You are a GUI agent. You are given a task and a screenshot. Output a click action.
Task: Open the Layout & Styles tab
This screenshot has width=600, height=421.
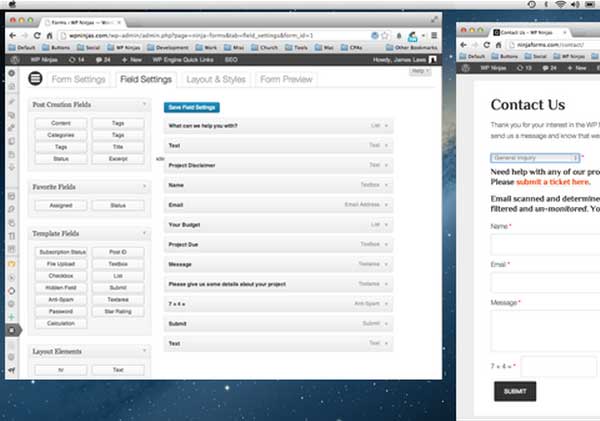216,79
